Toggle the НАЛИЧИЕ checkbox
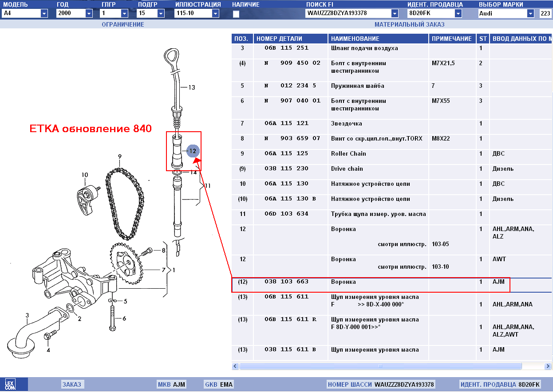Screen dimensions: 553x392 pyautogui.click(x=236, y=14)
